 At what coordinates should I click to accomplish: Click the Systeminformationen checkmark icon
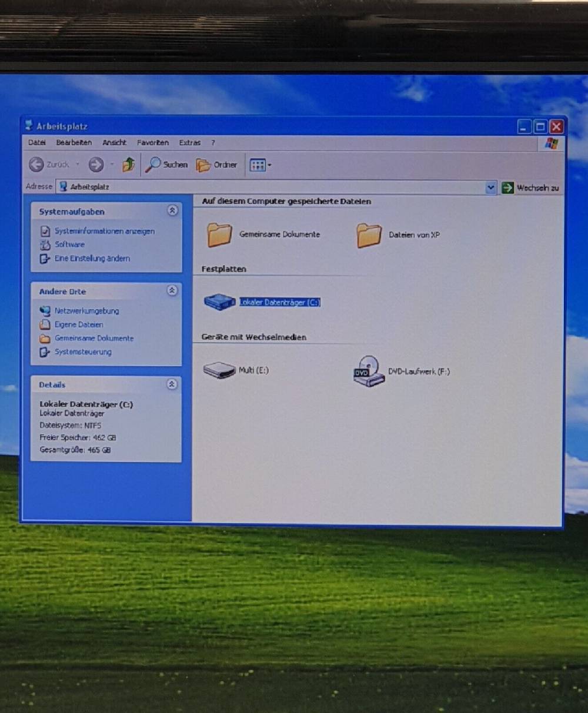[x=45, y=232]
